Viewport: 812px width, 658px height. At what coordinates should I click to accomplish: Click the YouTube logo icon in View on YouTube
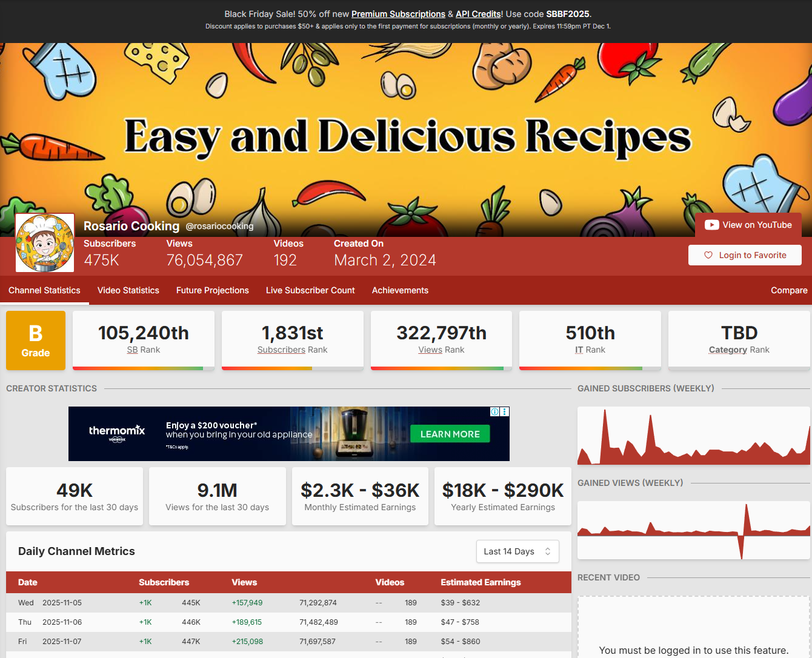(711, 225)
